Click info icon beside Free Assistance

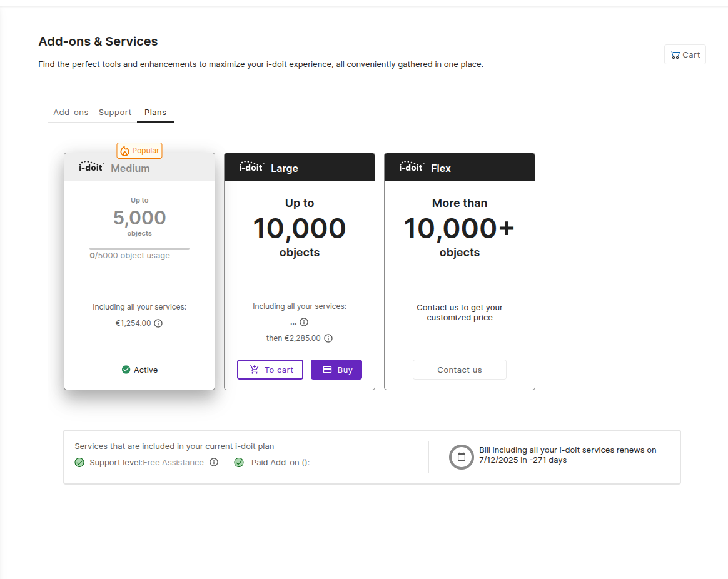(213, 462)
